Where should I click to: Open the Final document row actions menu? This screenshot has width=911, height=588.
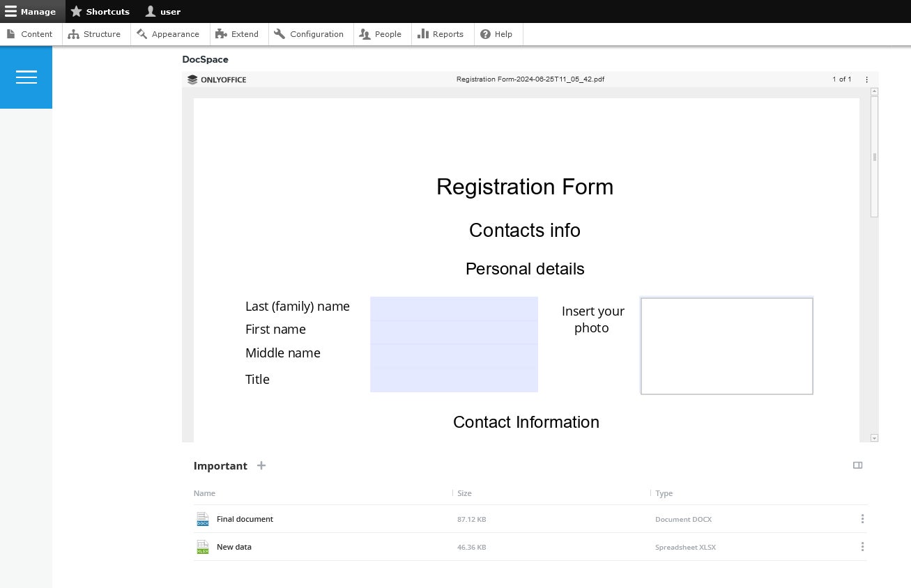862,519
